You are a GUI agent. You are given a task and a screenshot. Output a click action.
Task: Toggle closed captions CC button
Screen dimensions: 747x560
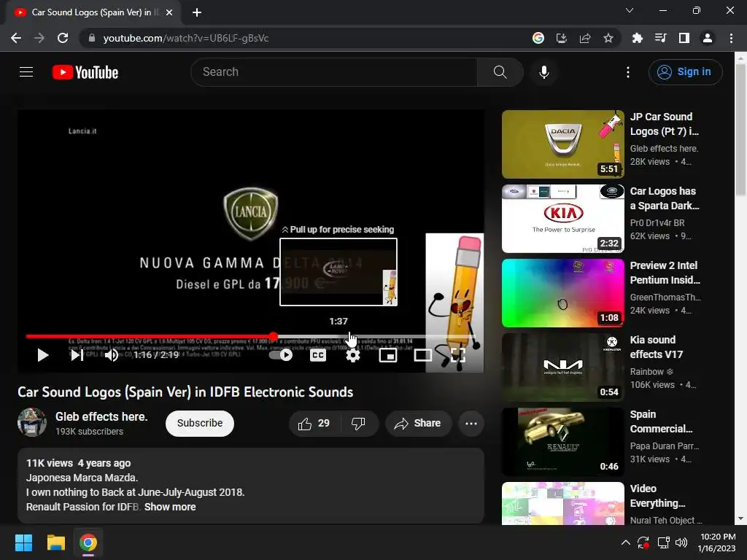click(x=318, y=355)
